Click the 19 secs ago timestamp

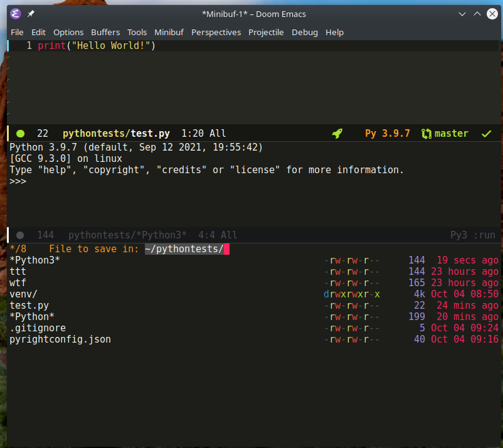(467, 260)
